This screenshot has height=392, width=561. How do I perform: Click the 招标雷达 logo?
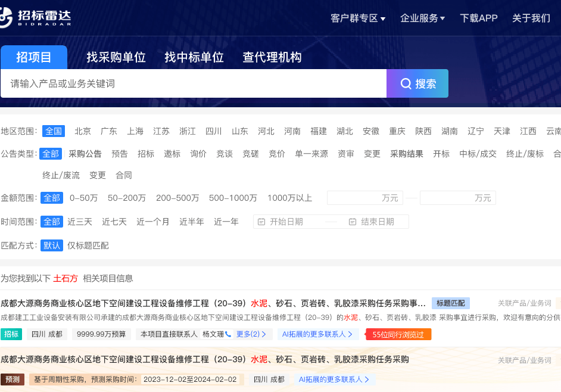(x=35, y=17)
